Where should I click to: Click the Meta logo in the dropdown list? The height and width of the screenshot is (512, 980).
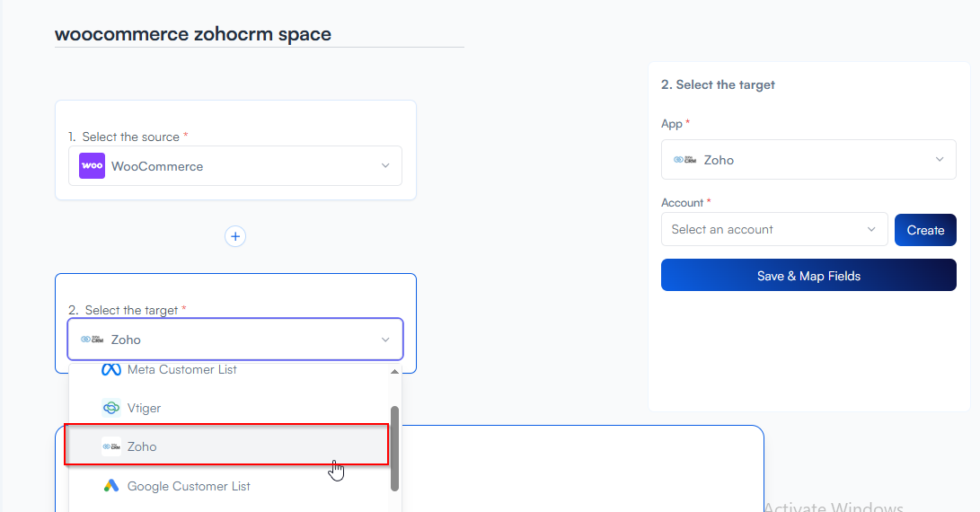pyautogui.click(x=111, y=370)
